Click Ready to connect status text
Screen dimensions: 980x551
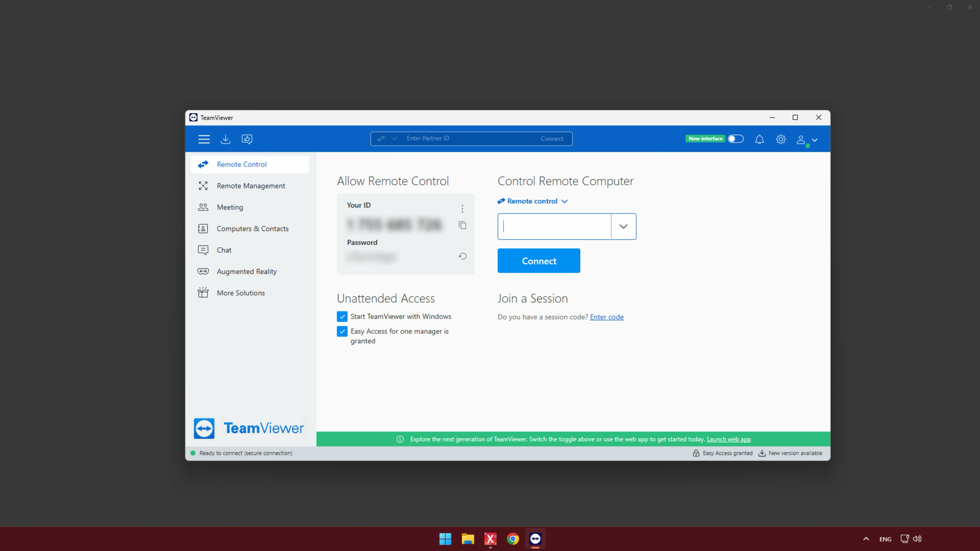245,454
